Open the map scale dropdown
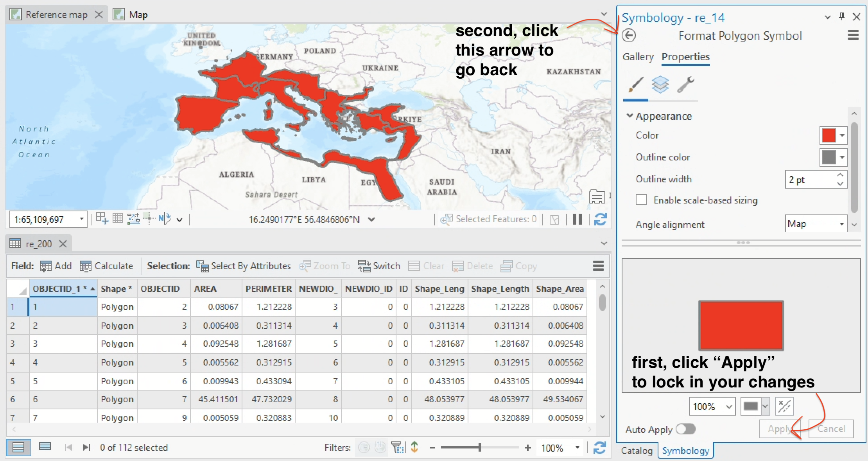 [x=81, y=219]
